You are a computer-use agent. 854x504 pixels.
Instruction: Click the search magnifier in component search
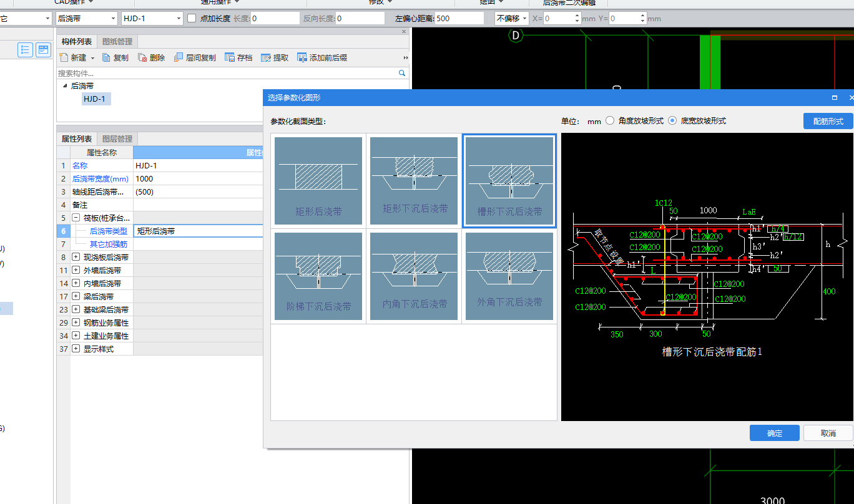(402, 73)
